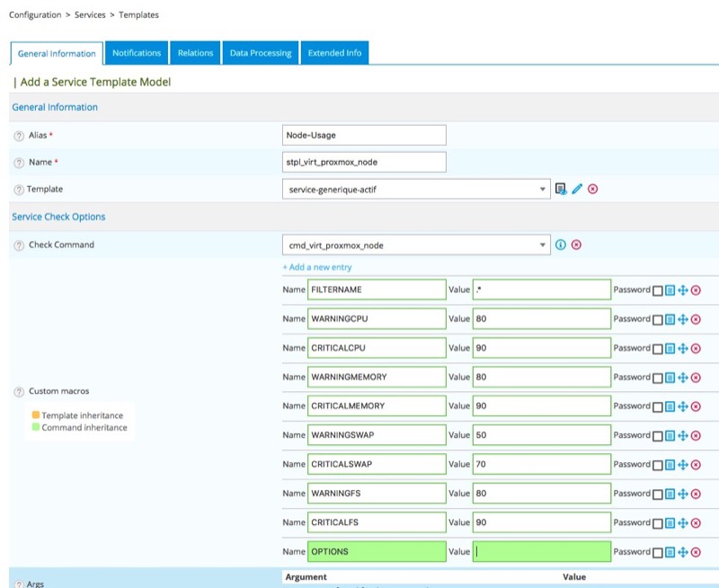
Task: Switch to the Notifications tab
Action: pos(137,53)
